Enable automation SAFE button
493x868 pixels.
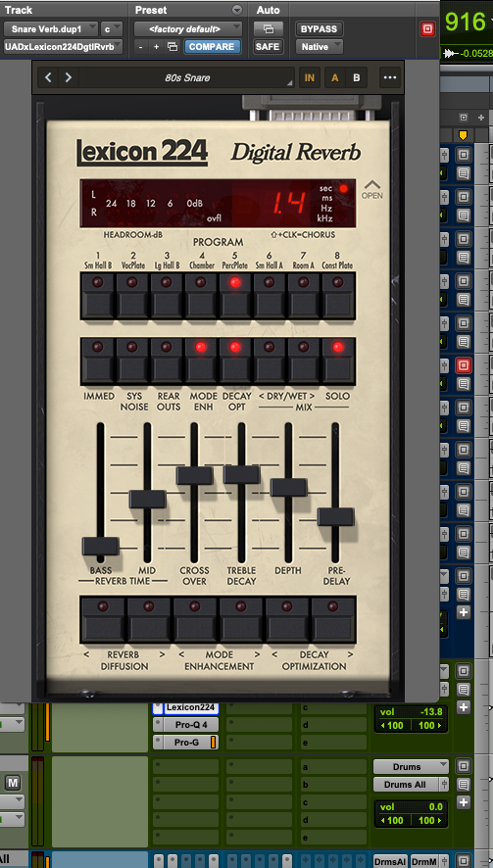[x=269, y=47]
